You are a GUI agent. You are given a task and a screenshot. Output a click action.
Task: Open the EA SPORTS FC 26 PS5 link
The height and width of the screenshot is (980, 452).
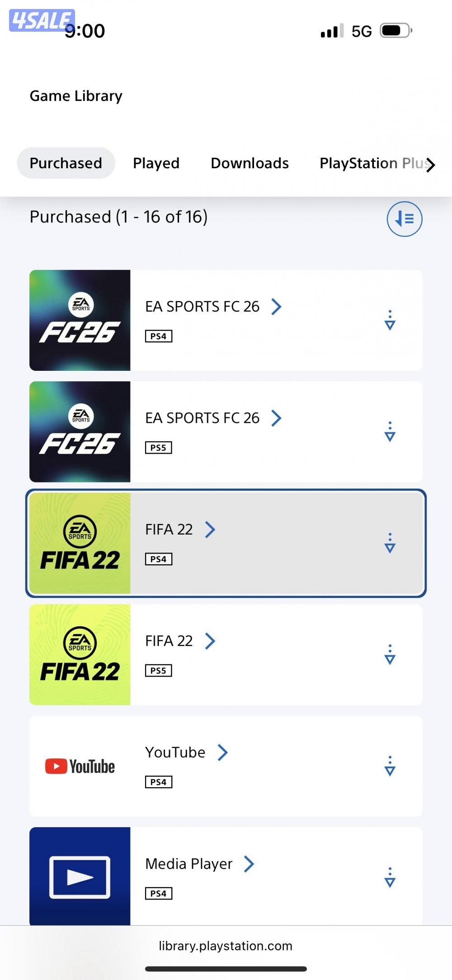[202, 418]
